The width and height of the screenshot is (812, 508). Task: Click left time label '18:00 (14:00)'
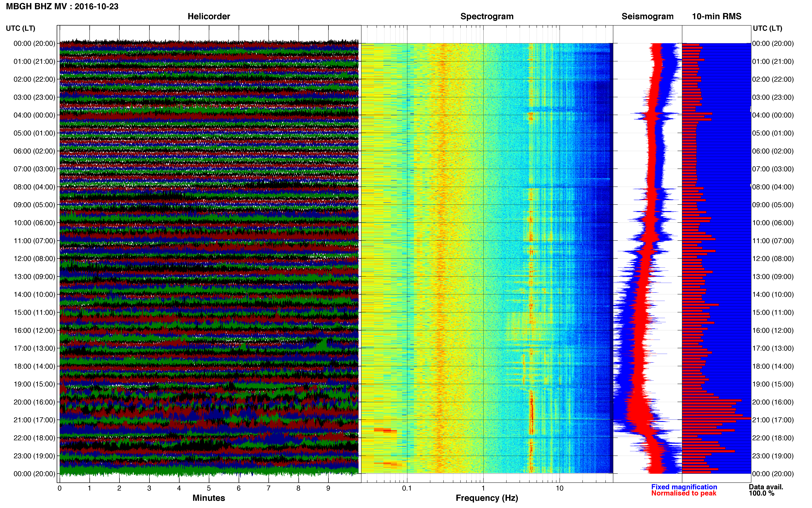34,366
